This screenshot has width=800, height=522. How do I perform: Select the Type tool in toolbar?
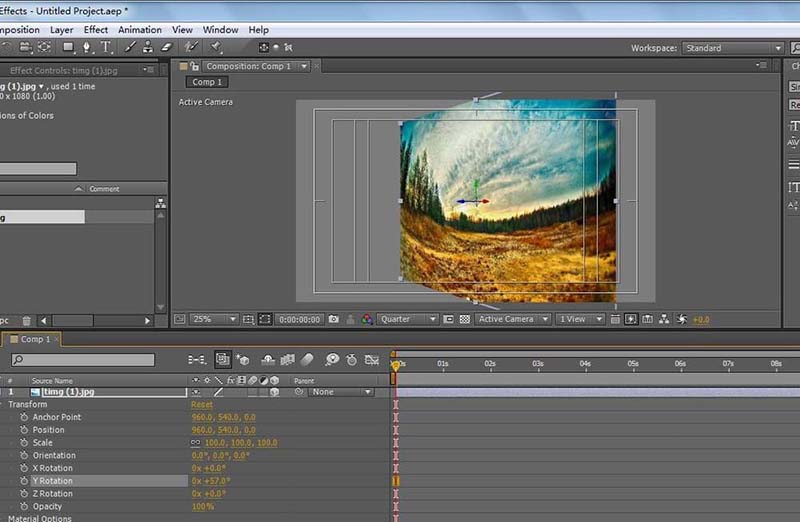tap(106, 47)
